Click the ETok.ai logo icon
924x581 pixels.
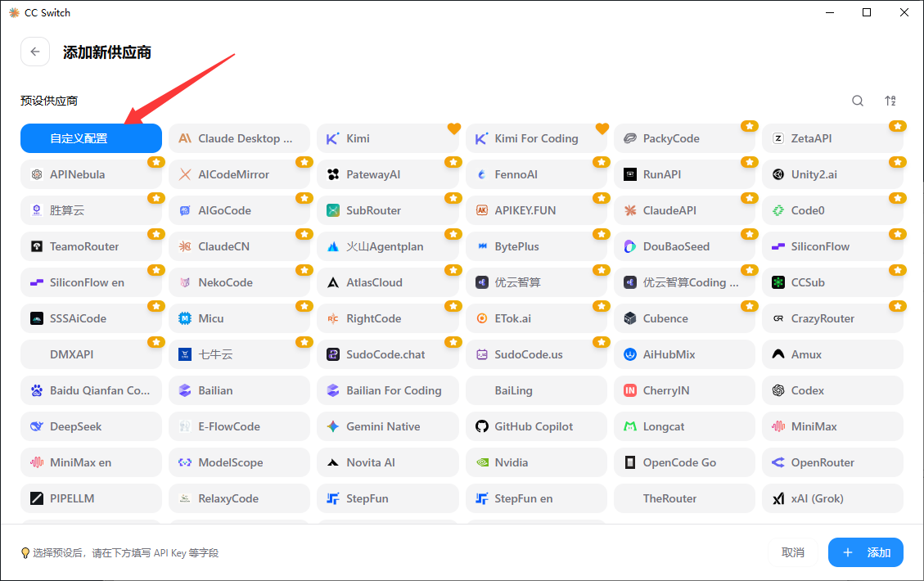(481, 318)
